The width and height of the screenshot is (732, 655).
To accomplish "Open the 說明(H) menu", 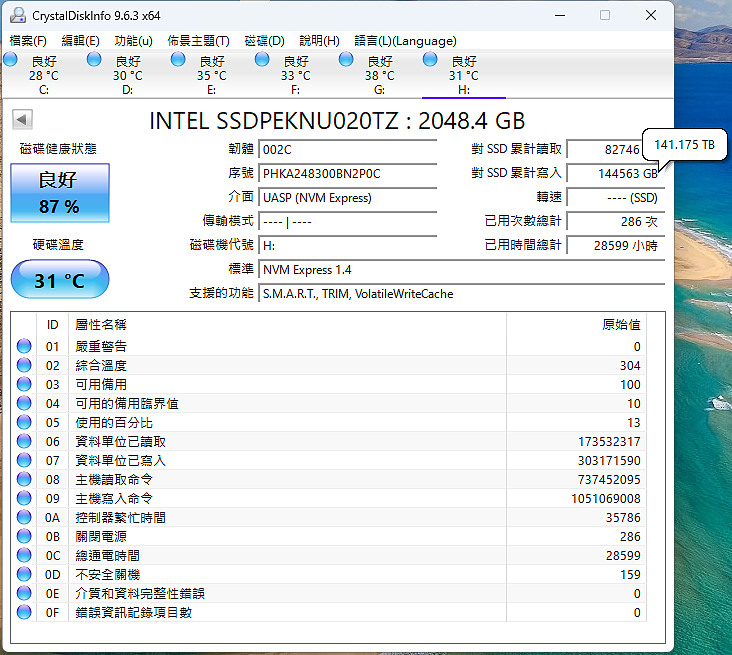I will 319,41.
